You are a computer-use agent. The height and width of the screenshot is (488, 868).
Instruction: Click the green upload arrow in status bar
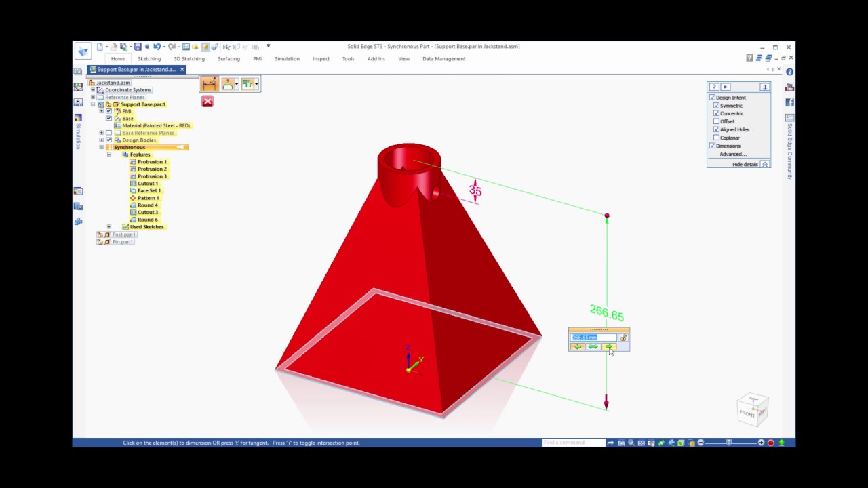coord(781,443)
